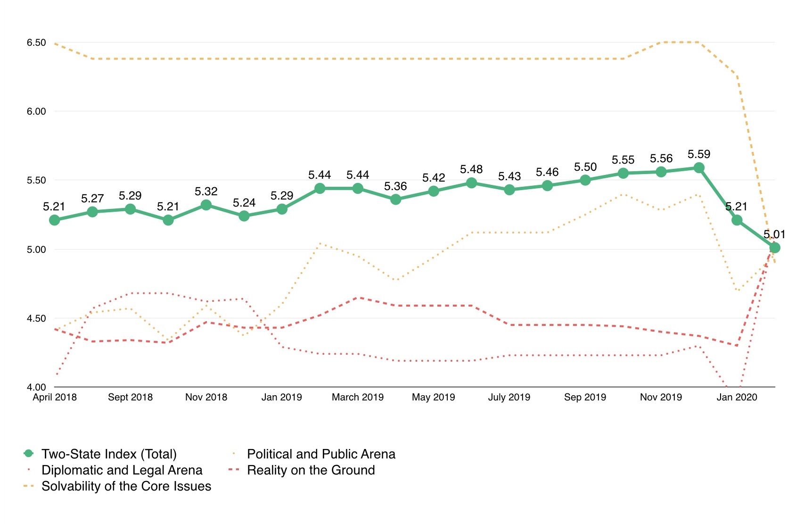812x524 pixels.
Task: Select the 5.32 data point at Nov 2018
Action: pyautogui.click(x=206, y=205)
